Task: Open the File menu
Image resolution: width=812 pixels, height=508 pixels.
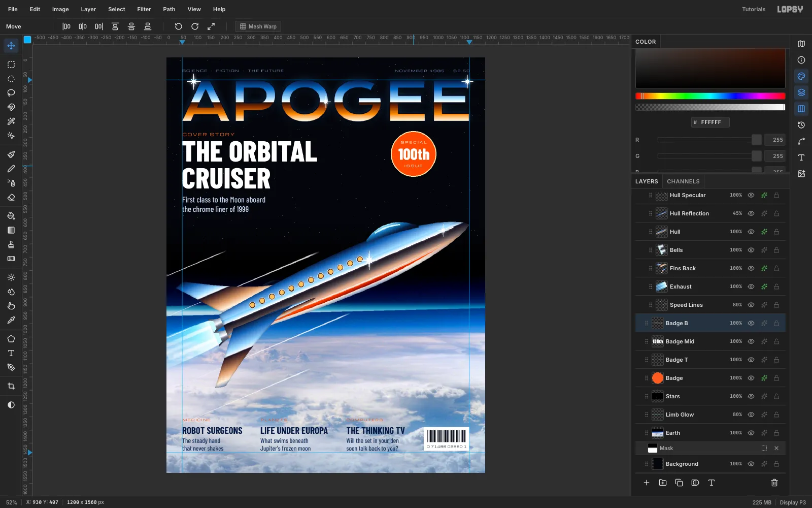Action: pos(13,9)
